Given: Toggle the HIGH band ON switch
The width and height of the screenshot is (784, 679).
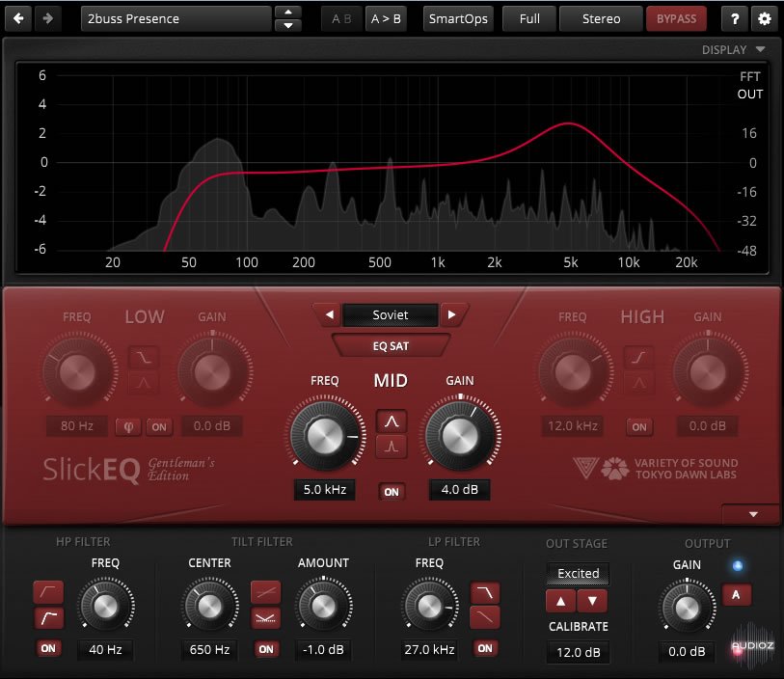Looking at the screenshot, I should point(639,426).
